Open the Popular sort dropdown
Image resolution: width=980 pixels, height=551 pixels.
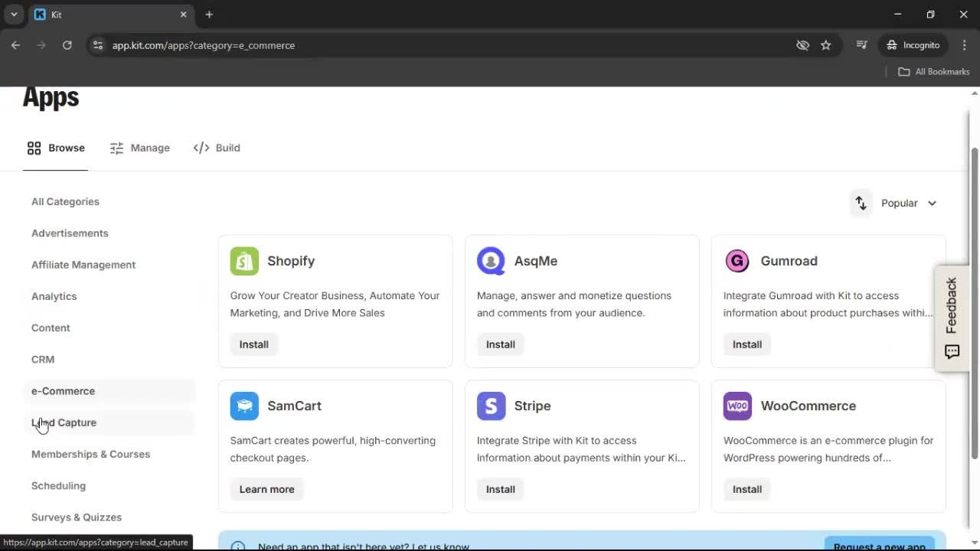[909, 203]
